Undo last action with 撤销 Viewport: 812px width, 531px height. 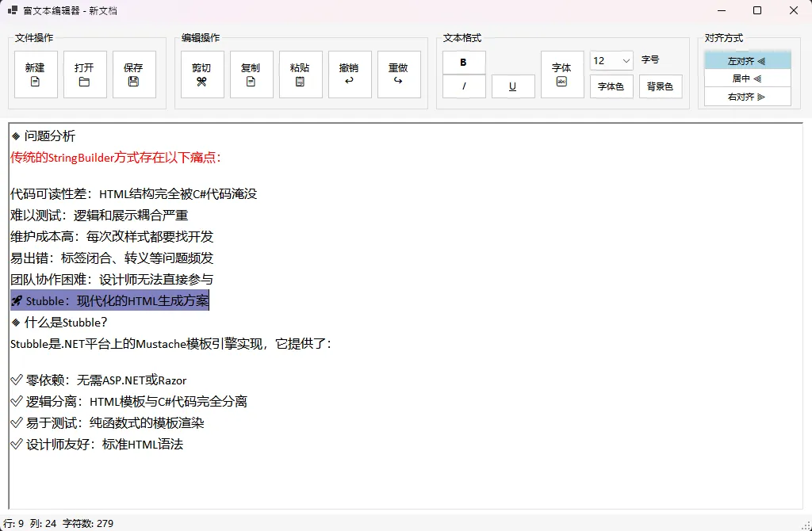(x=350, y=74)
